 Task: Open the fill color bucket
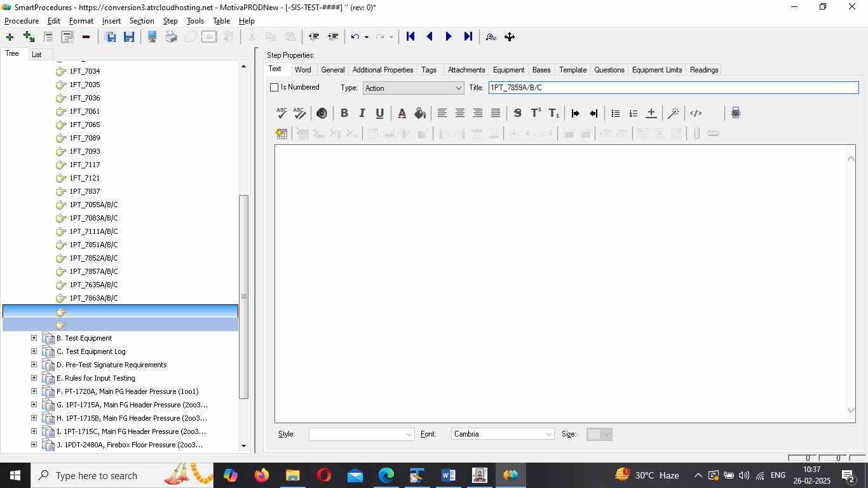coord(419,113)
